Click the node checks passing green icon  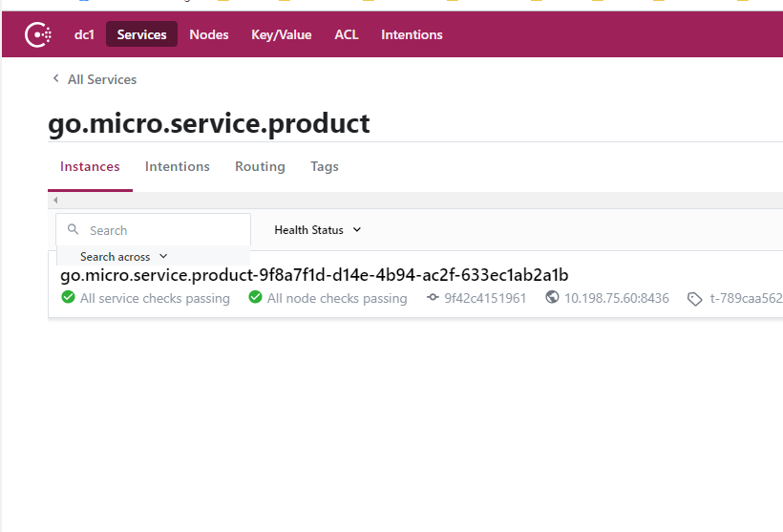(255, 298)
